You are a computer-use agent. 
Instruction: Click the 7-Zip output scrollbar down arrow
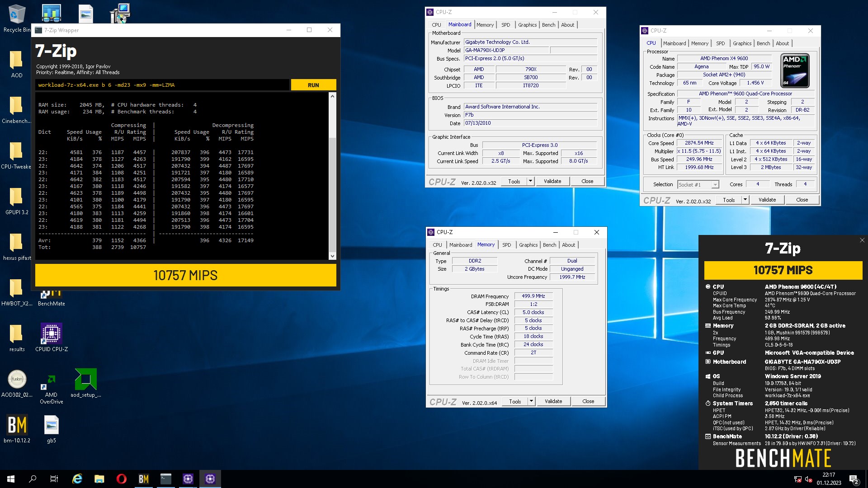coord(332,256)
